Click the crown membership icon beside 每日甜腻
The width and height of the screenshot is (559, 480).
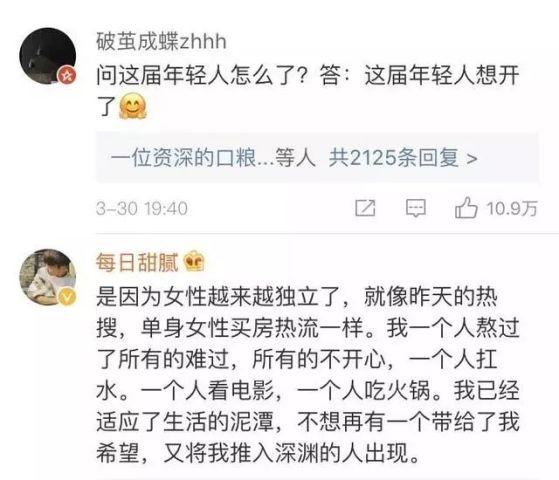click(194, 262)
